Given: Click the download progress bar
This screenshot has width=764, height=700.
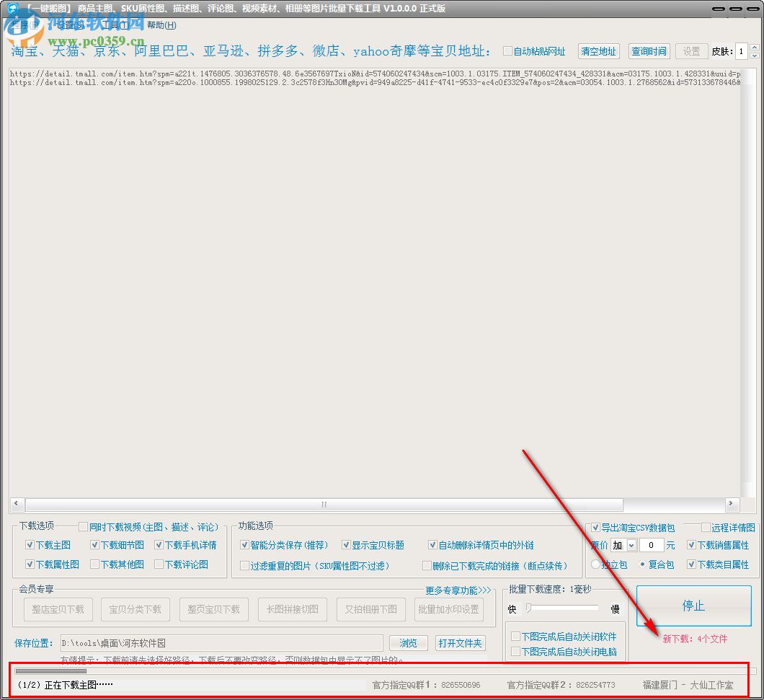Looking at the screenshot, I should point(386,671).
